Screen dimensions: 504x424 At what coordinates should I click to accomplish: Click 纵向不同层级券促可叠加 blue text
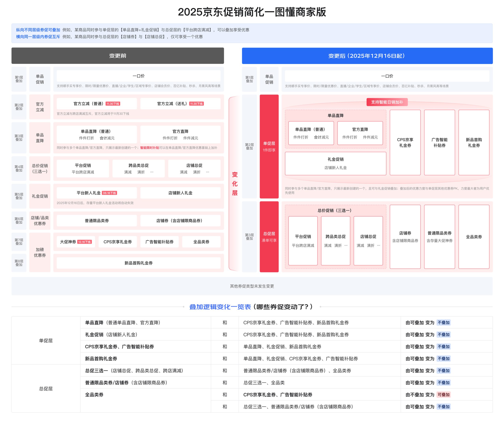[38, 30]
